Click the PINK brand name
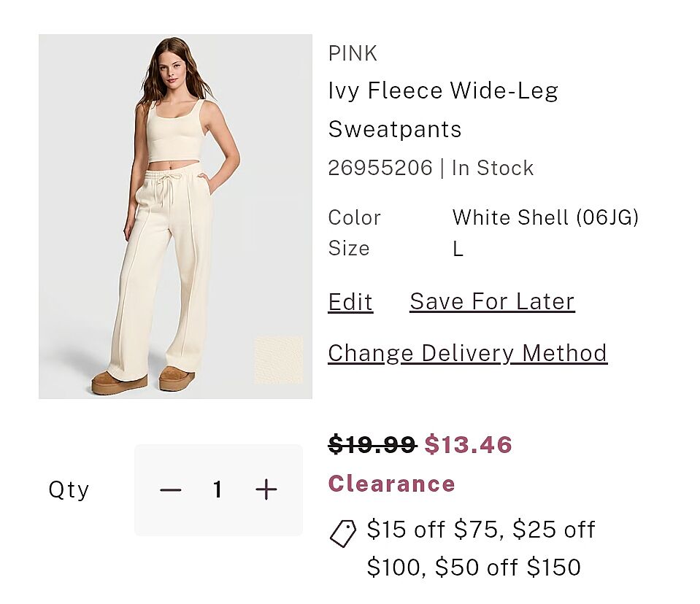The width and height of the screenshot is (700, 604). pos(353,53)
